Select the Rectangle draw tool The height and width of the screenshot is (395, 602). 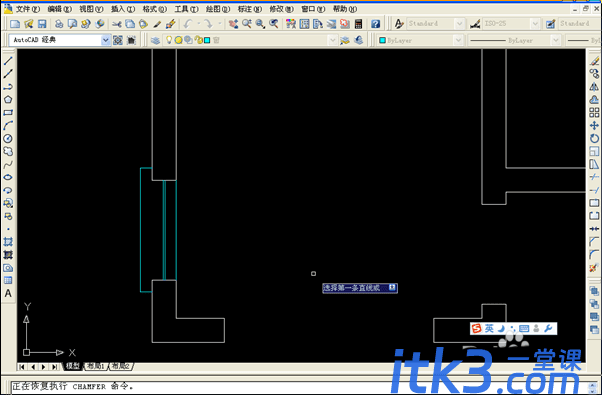click(x=8, y=112)
